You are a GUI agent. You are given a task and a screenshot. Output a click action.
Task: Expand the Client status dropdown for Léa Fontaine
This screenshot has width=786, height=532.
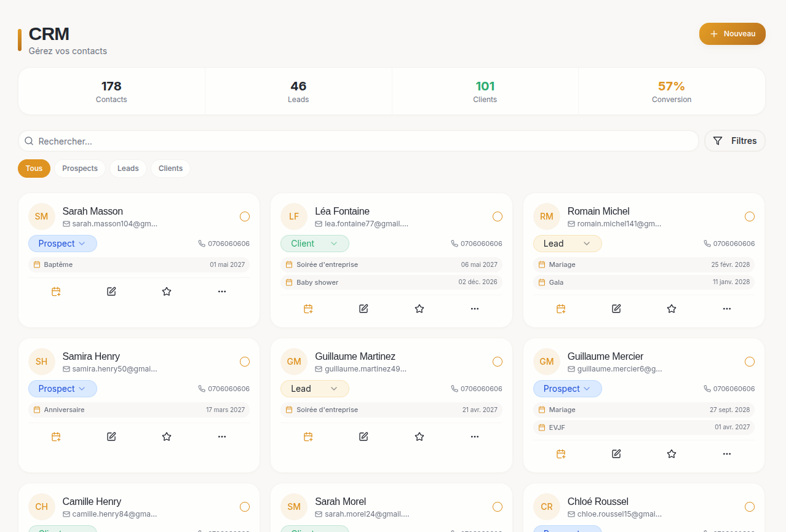315,244
